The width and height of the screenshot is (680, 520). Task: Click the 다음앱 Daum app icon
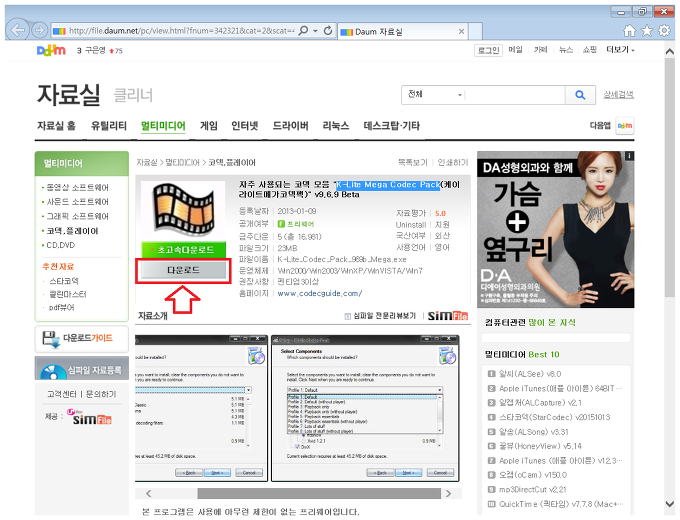(x=625, y=126)
